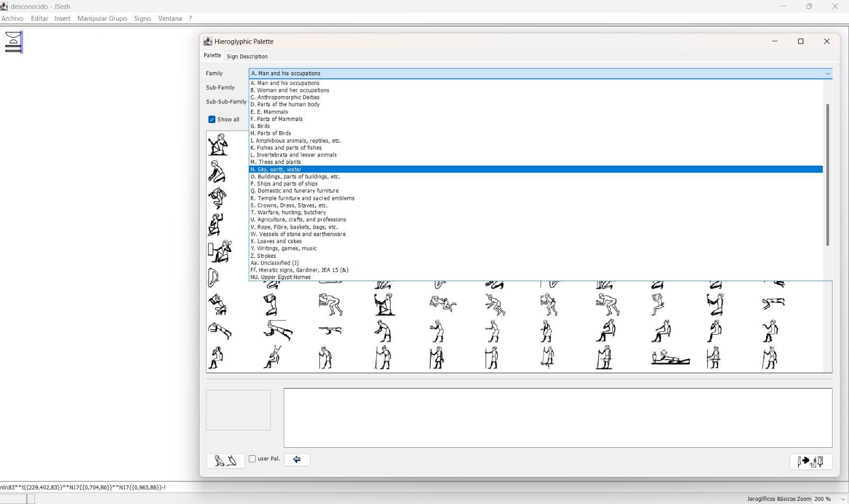Pick 'Z. Strokes' in the list
This screenshot has width=849, height=504.
point(536,256)
